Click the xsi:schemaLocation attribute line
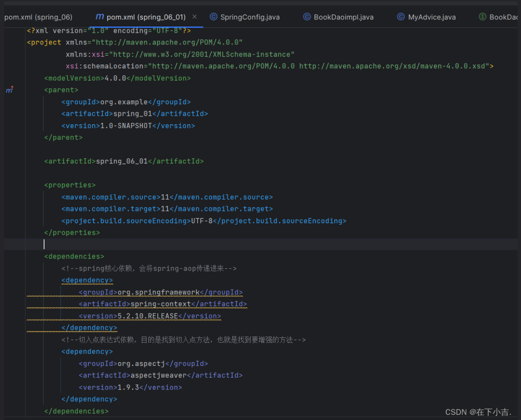521x420 pixels. pyautogui.click(x=279, y=66)
